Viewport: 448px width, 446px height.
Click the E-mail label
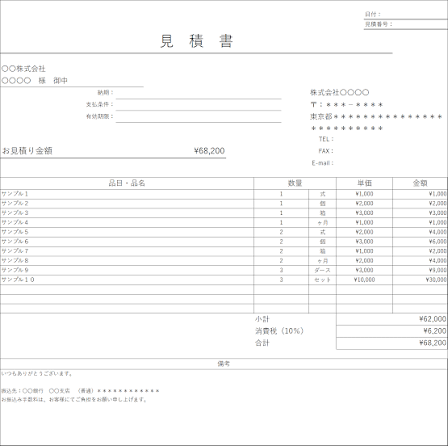coord(322,163)
